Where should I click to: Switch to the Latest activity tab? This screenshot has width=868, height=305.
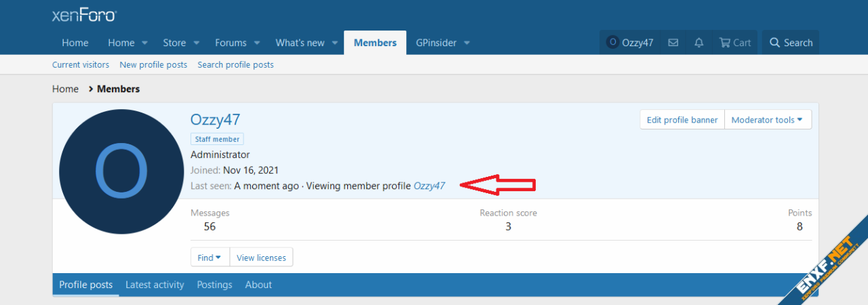155,285
